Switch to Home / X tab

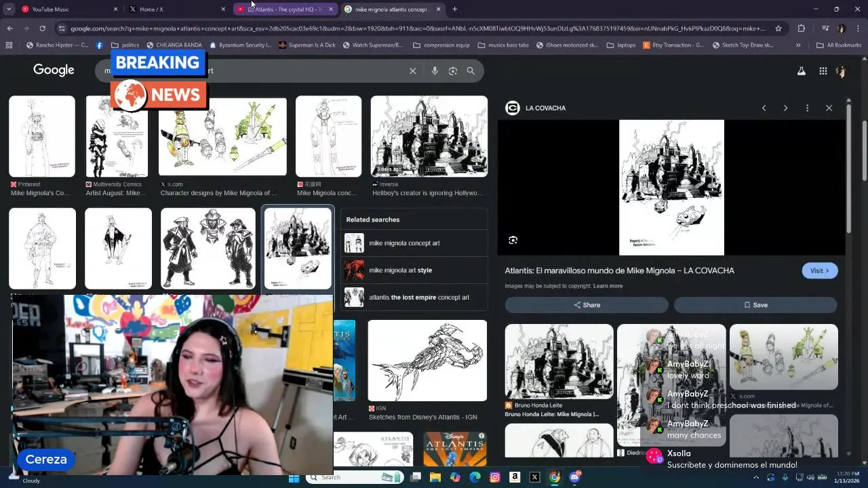pyautogui.click(x=176, y=9)
